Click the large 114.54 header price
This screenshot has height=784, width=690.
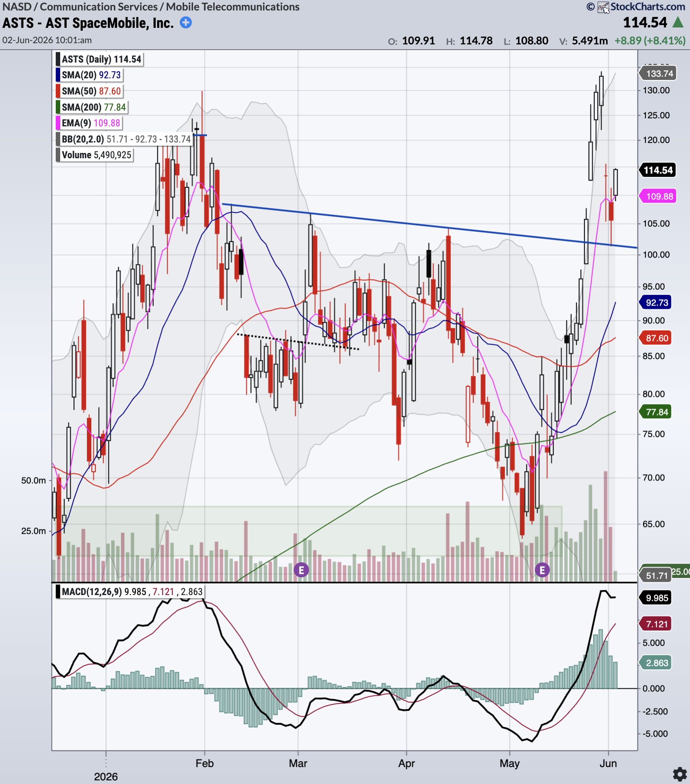[x=645, y=23]
